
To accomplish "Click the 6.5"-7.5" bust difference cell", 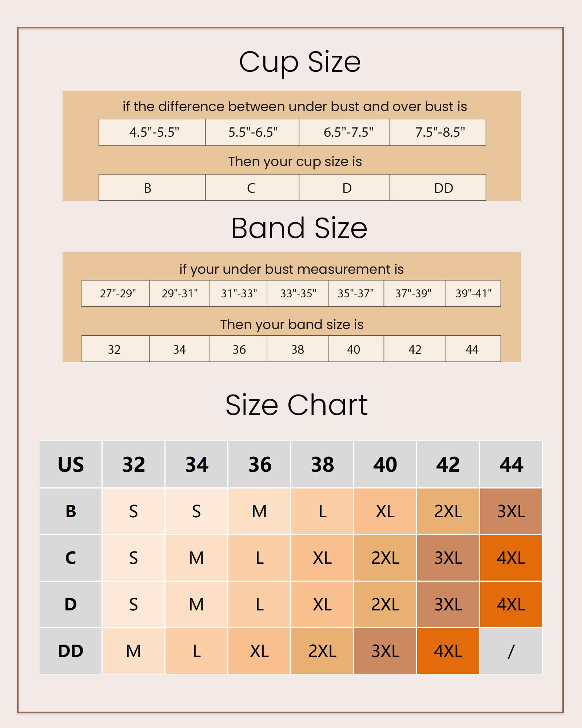I will pos(348,132).
